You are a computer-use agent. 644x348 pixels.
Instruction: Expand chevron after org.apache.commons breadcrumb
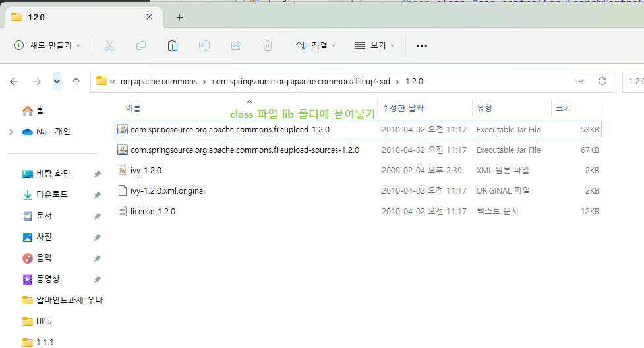click(x=204, y=82)
